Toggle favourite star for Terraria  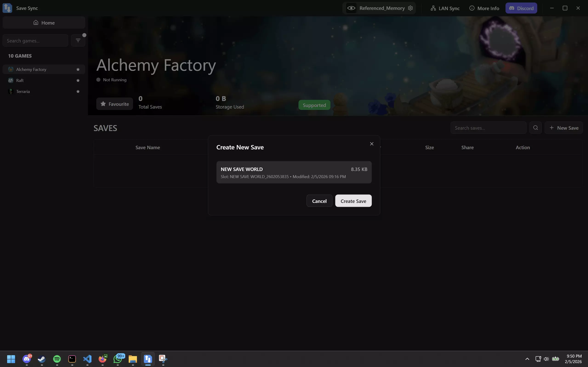[x=78, y=92]
